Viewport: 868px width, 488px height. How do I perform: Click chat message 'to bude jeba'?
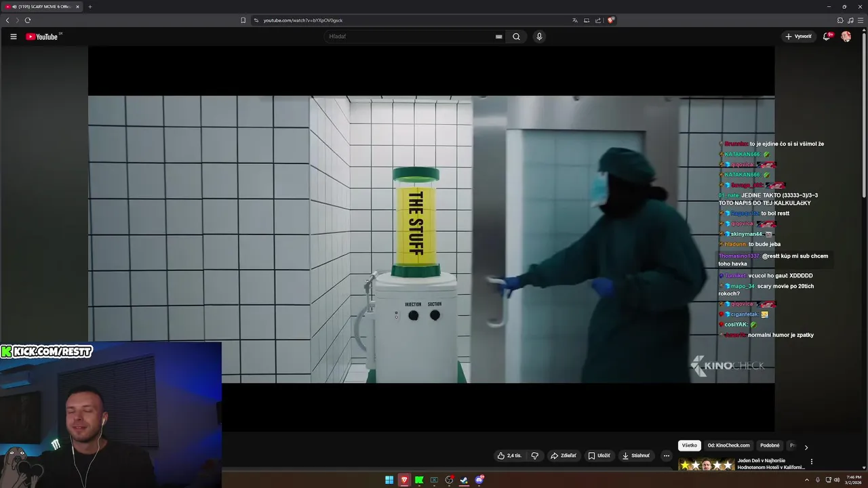tap(764, 244)
